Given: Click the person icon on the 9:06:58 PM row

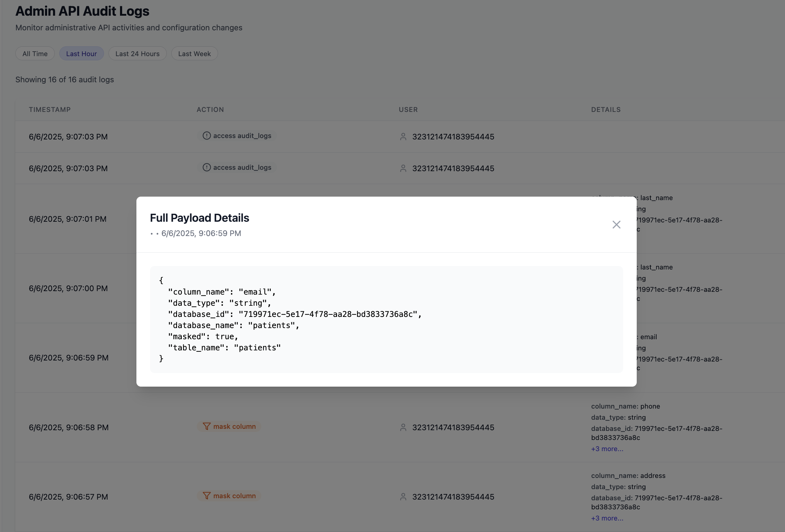Looking at the screenshot, I should tap(403, 427).
